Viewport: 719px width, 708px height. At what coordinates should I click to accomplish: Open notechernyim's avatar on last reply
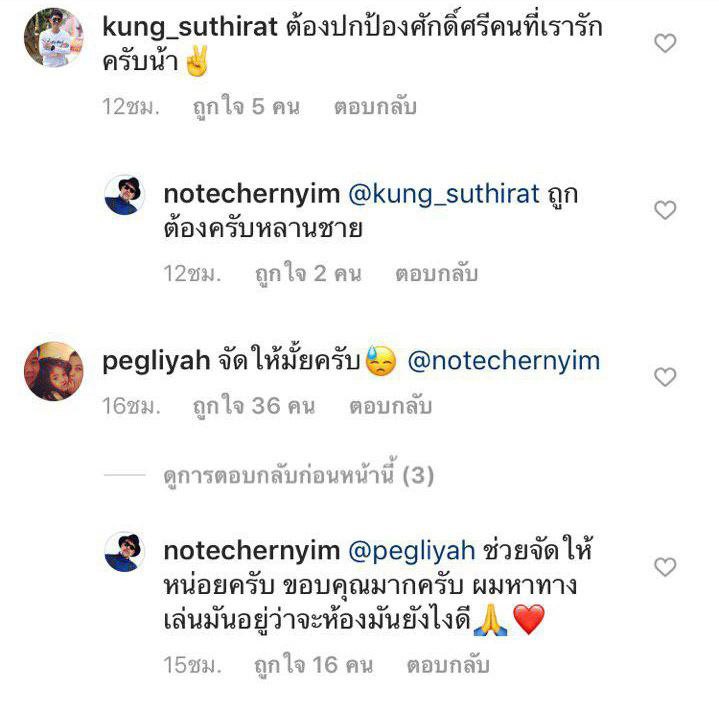click(x=125, y=552)
